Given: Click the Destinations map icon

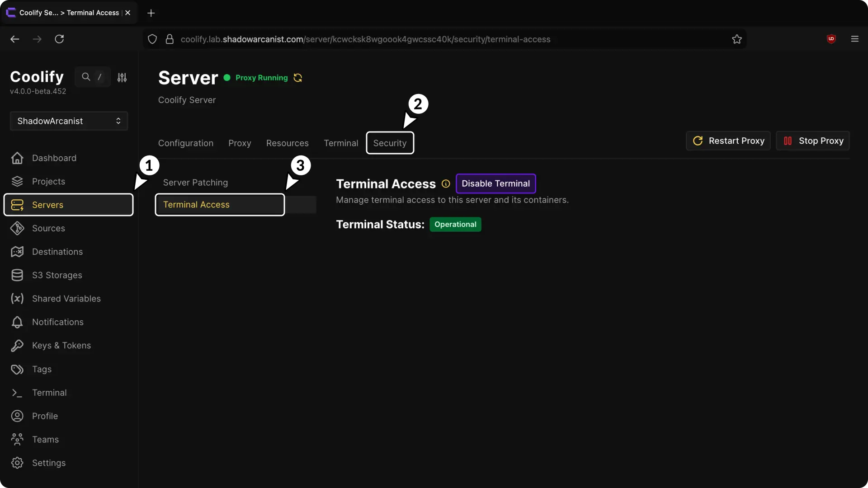Looking at the screenshot, I should click(x=17, y=252).
